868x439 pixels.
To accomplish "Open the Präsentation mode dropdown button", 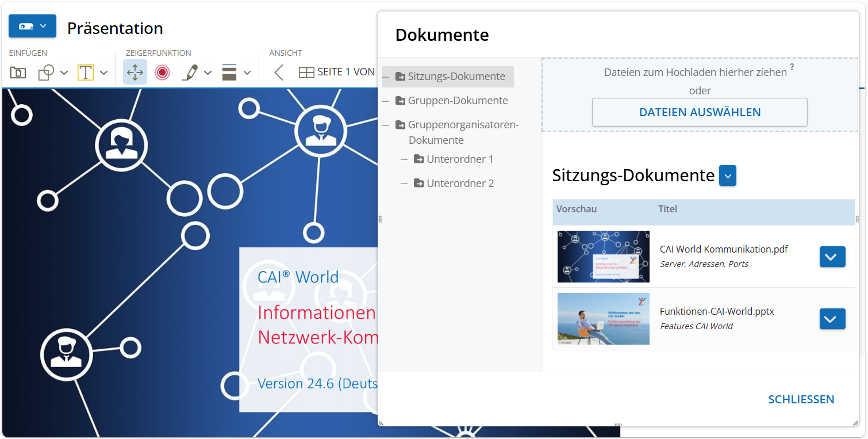I will [x=32, y=26].
